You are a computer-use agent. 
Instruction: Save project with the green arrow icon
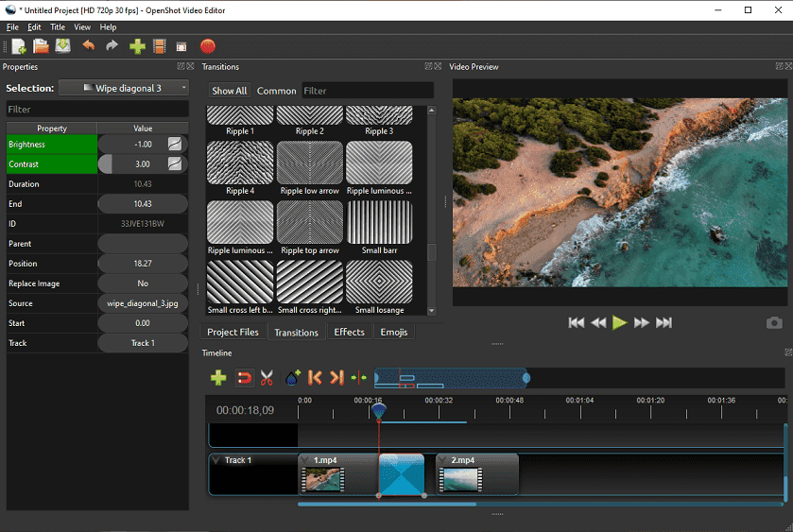coord(62,46)
